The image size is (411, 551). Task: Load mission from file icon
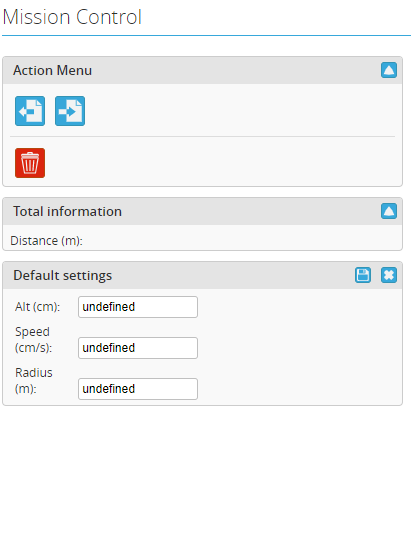[x=30, y=111]
